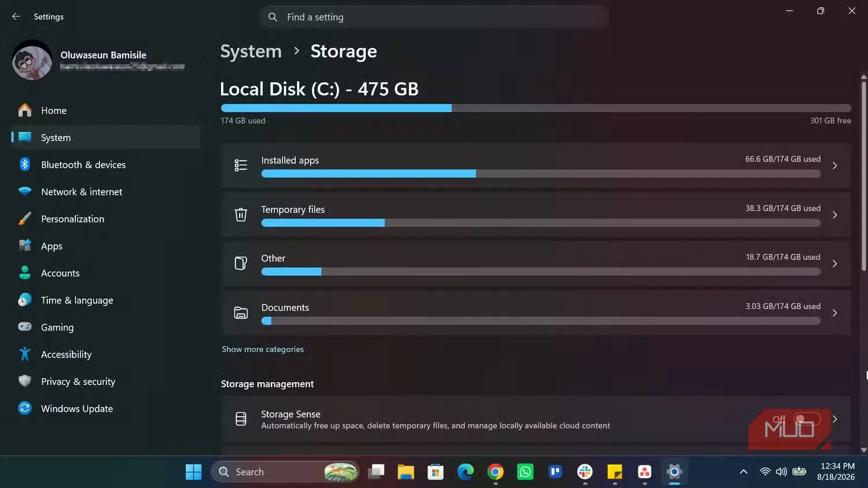Click the Settings gear in taskbar

674,472
